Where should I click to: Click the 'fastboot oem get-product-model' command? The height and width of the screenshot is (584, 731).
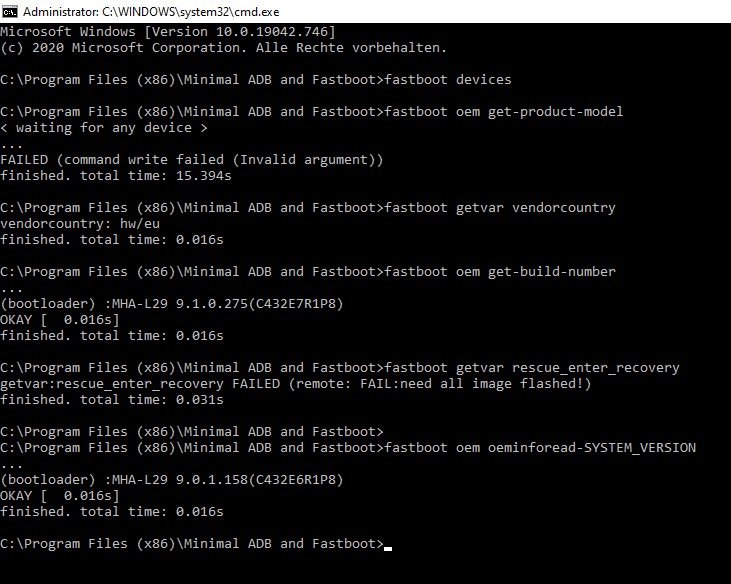coord(504,112)
